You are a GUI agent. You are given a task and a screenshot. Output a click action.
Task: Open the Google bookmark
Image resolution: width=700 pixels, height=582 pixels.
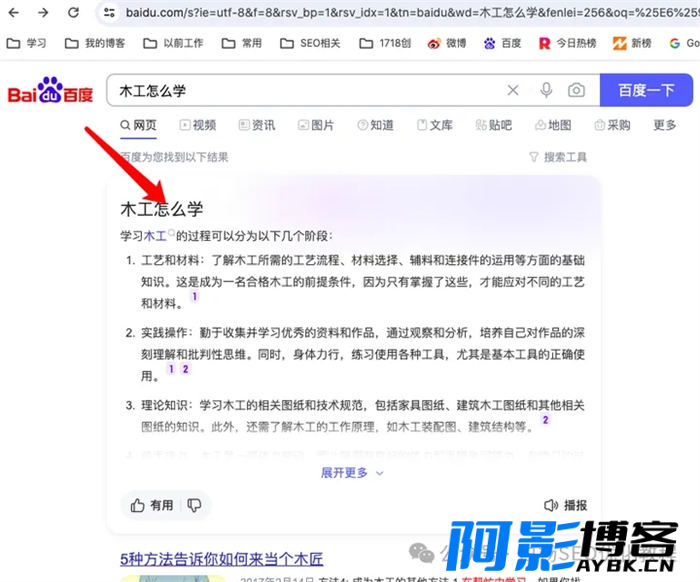click(684, 43)
